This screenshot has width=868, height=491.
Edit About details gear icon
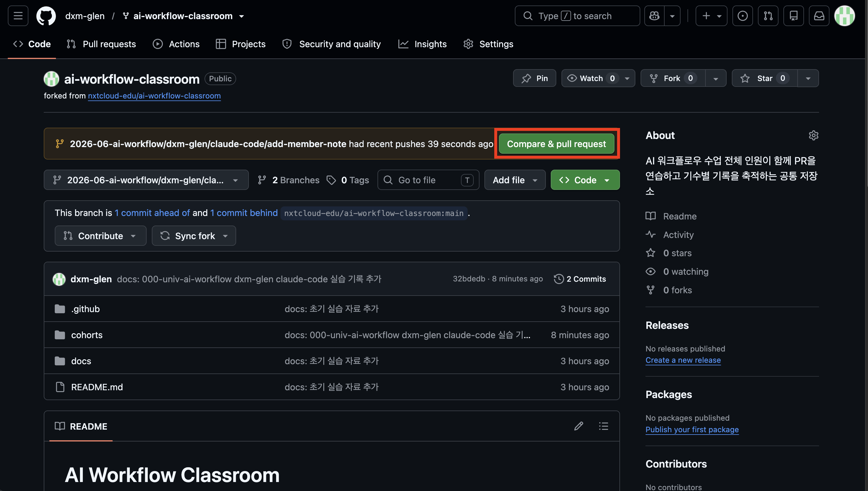pos(814,135)
